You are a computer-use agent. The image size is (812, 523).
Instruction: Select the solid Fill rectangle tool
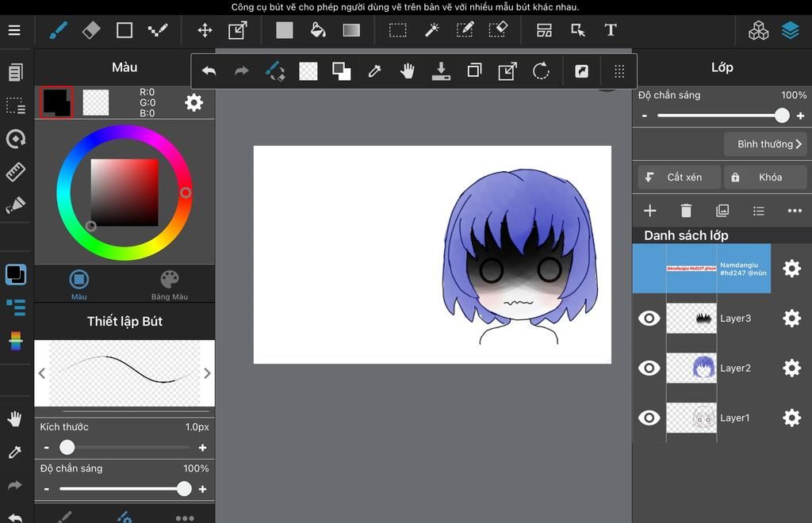coord(285,31)
